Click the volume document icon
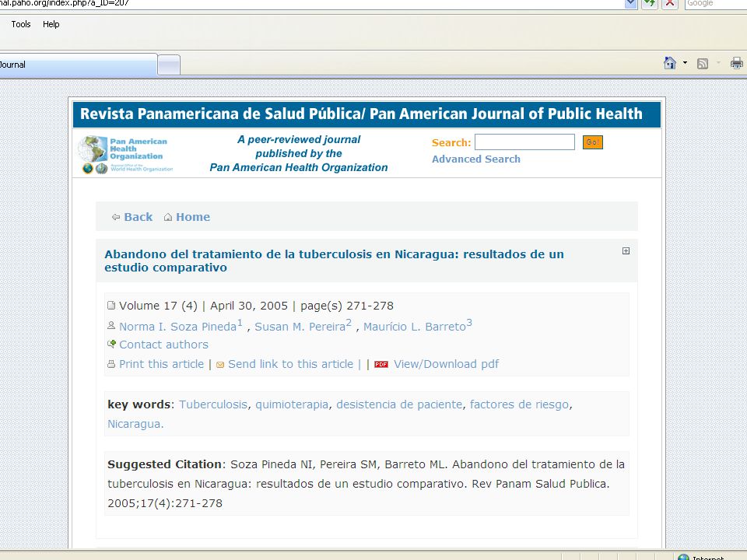Screen dimensions: 747x560 [x=111, y=305]
